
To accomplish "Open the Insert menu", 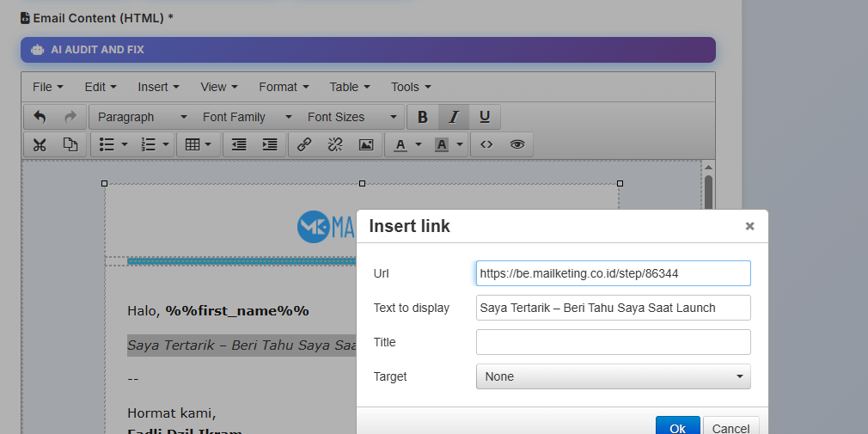I will 158,87.
